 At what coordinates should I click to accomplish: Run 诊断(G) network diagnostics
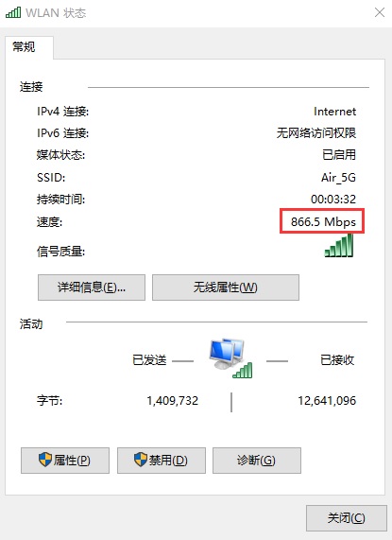click(257, 461)
